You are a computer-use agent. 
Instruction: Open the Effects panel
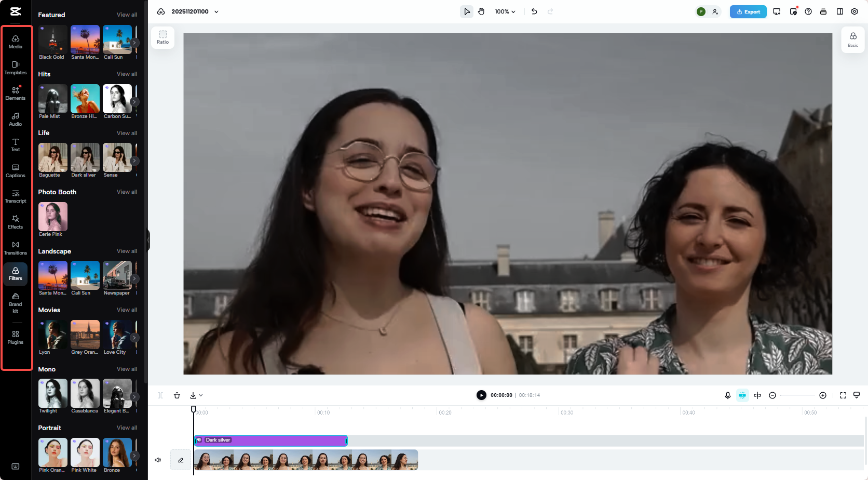point(15,222)
